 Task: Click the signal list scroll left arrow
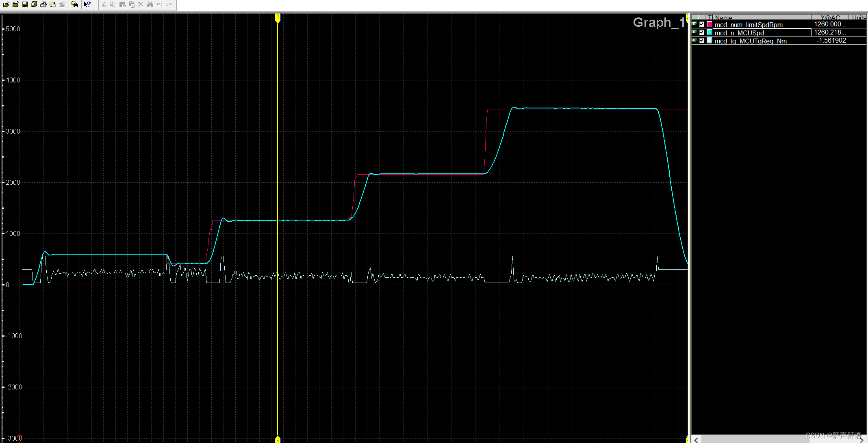click(696, 440)
